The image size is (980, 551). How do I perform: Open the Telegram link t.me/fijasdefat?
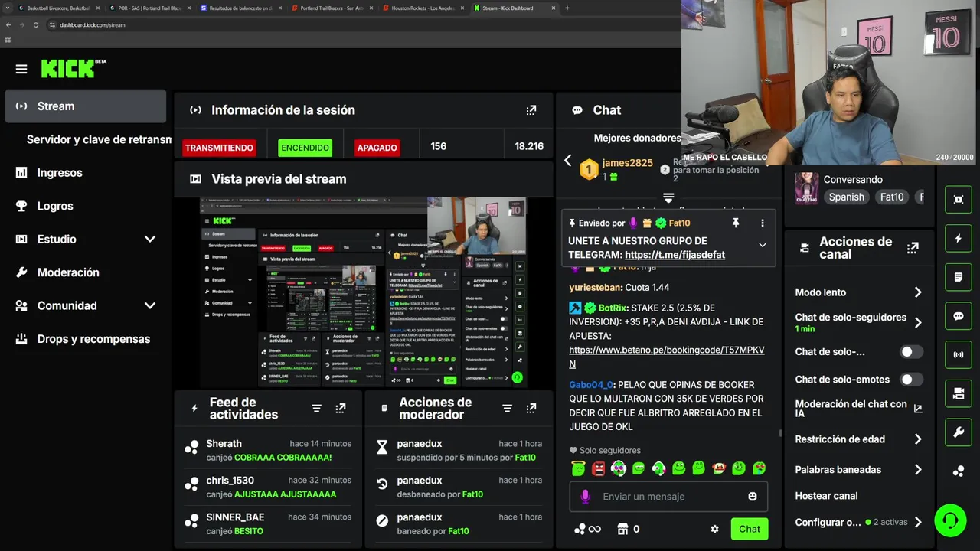pos(675,255)
